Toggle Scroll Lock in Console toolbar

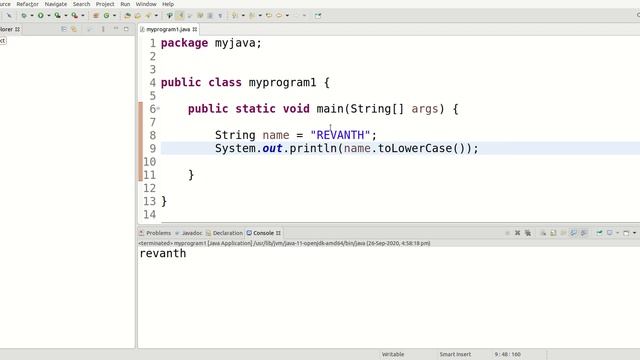click(553, 233)
